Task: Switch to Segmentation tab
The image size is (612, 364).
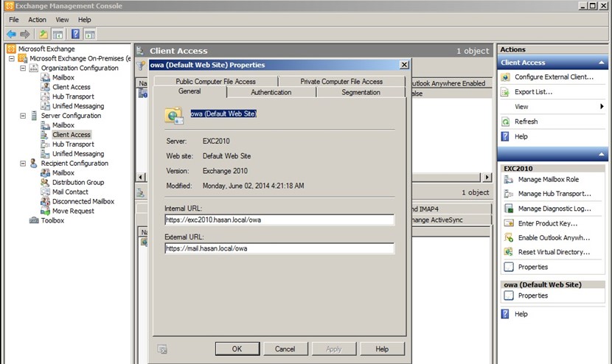Action: click(x=361, y=92)
